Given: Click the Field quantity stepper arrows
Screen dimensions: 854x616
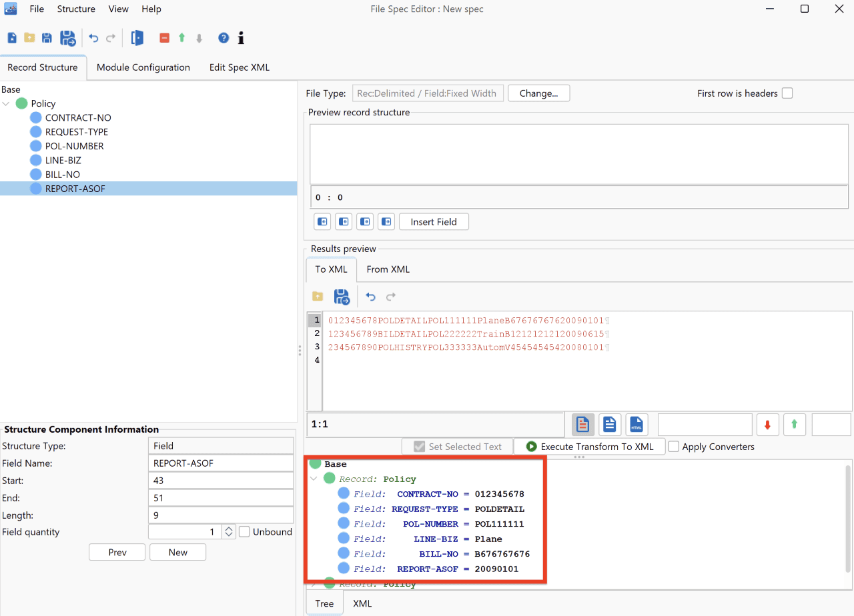Looking at the screenshot, I should (229, 531).
